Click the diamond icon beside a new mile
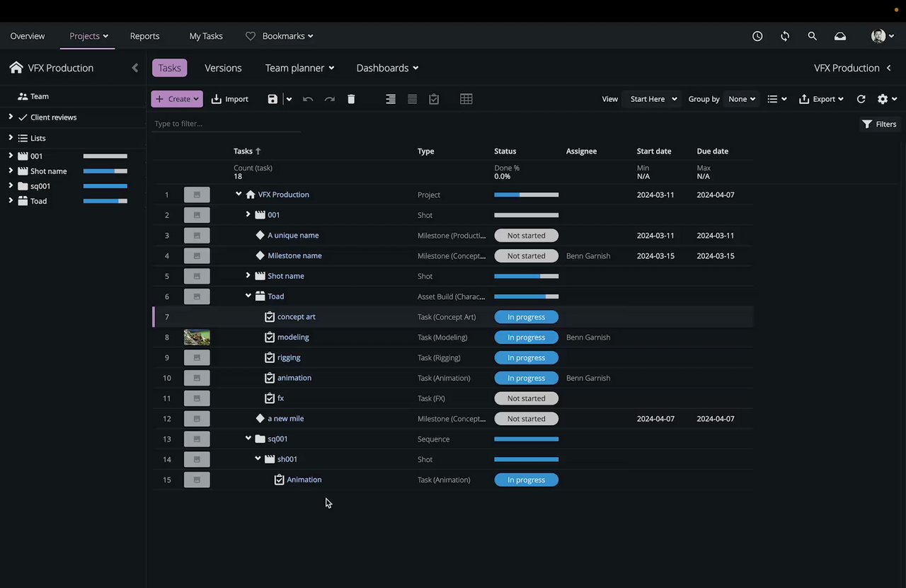This screenshot has width=906, height=588. pyautogui.click(x=260, y=418)
